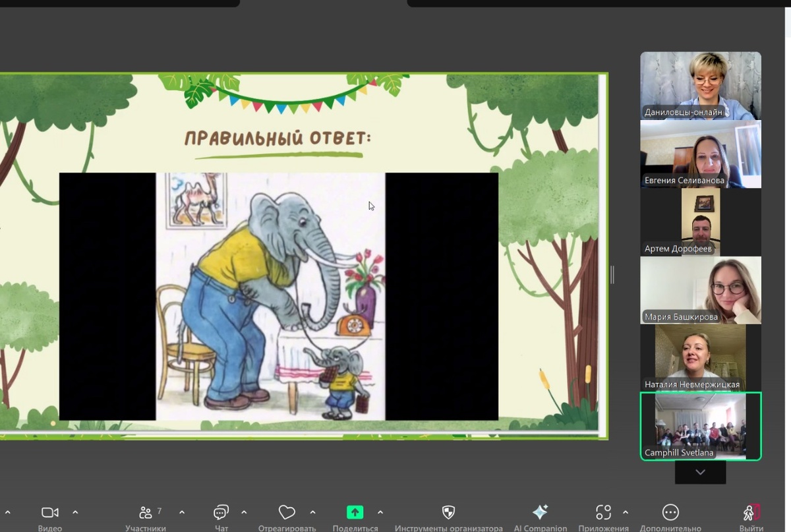Expand chat options chevron
The image size is (791, 532).
coord(244,512)
